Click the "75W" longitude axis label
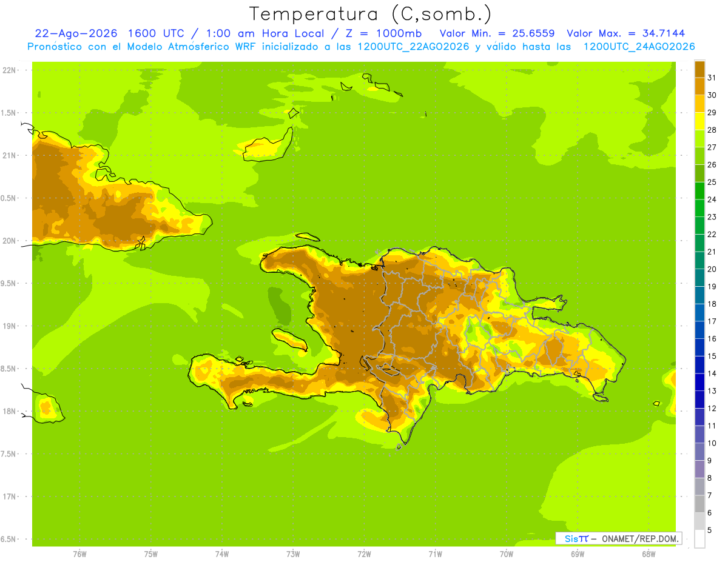This screenshot has height=562, width=728. (x=151, y=554)
